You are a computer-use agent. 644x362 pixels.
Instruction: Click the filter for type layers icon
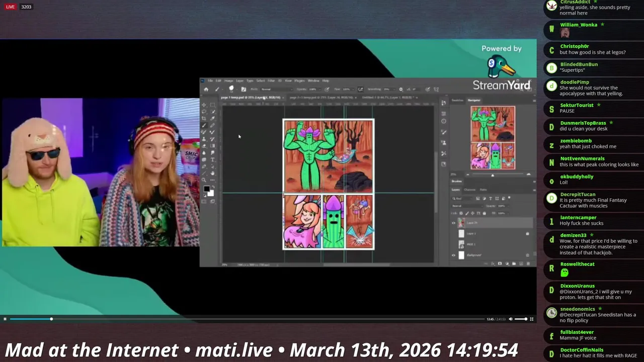coord(491,199)
